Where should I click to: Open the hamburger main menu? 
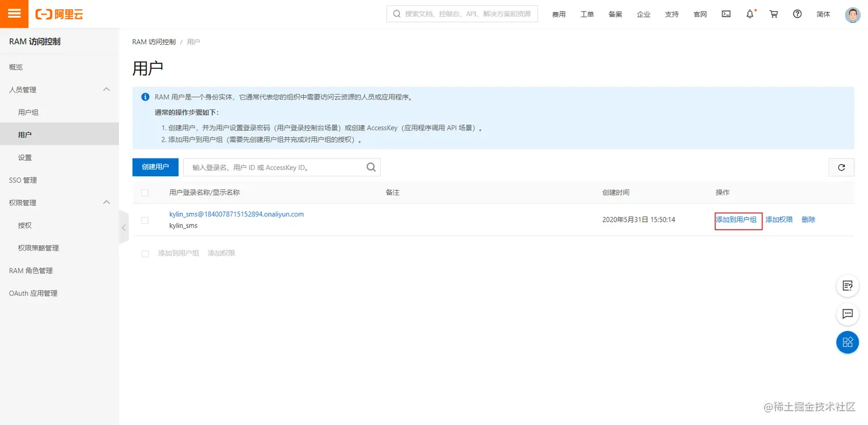14,14
